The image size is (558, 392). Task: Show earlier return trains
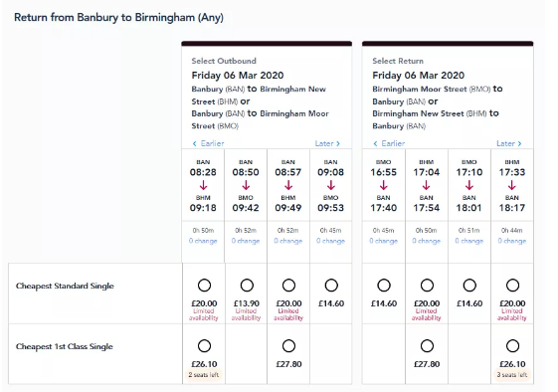(389, 143)
